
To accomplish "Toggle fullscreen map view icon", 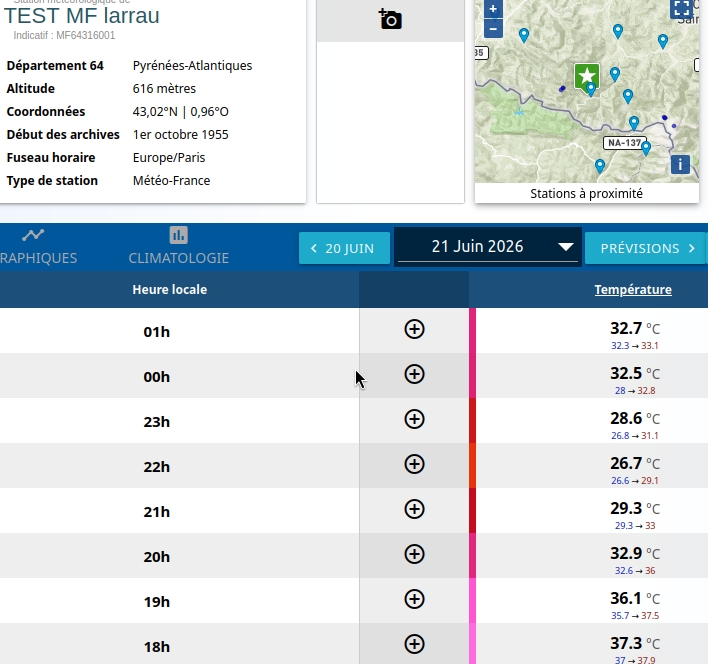I will (x=681, y=8).
